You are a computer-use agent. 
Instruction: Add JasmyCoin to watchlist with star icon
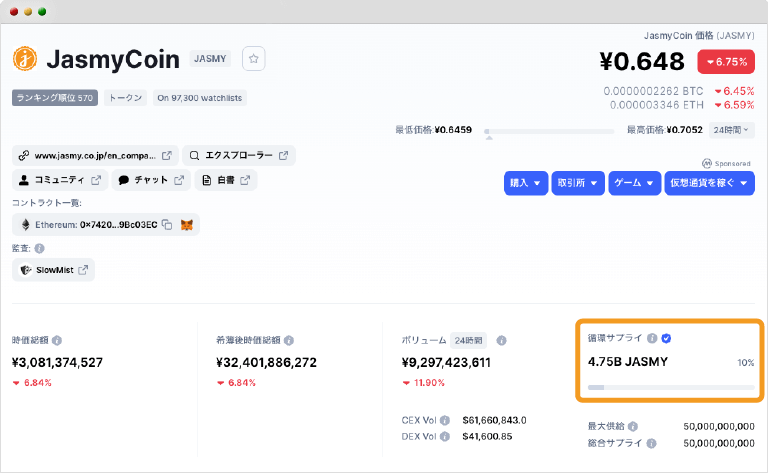(x=253, y=59)
